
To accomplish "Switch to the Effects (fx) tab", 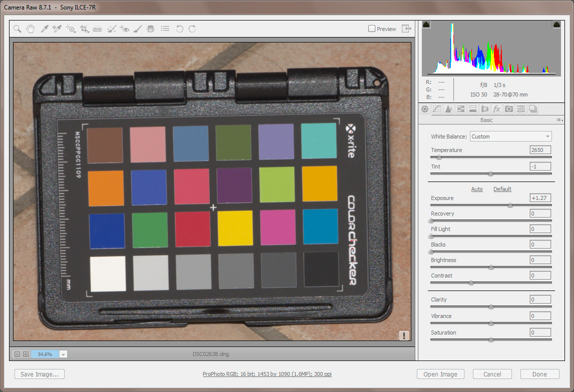I will point(497,109).
